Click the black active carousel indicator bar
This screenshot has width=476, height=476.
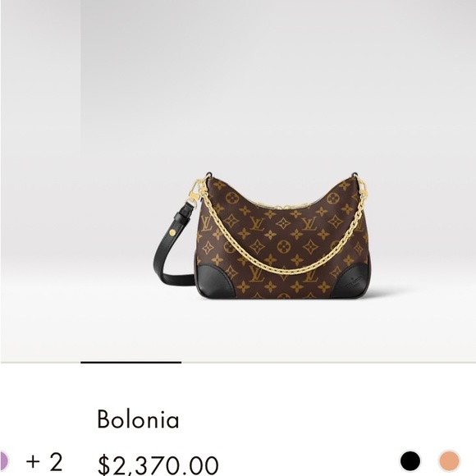pos(130,362)
